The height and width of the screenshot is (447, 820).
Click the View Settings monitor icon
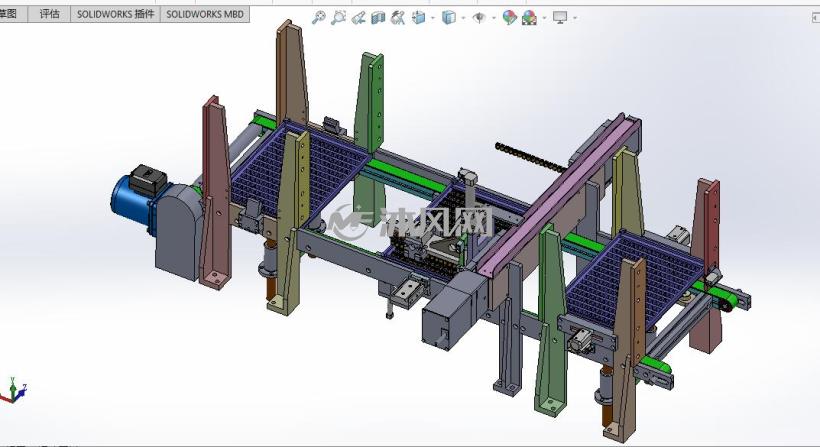[x=560, y=18]
